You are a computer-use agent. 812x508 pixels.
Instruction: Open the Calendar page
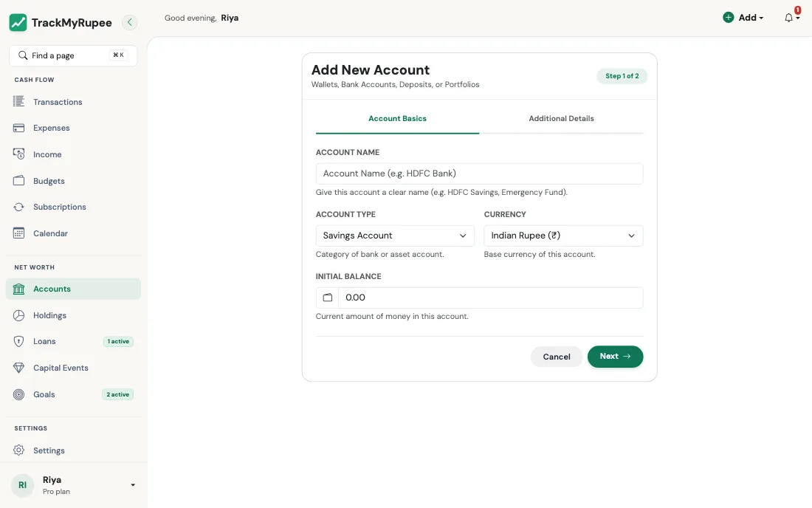(x=73, y=233)
